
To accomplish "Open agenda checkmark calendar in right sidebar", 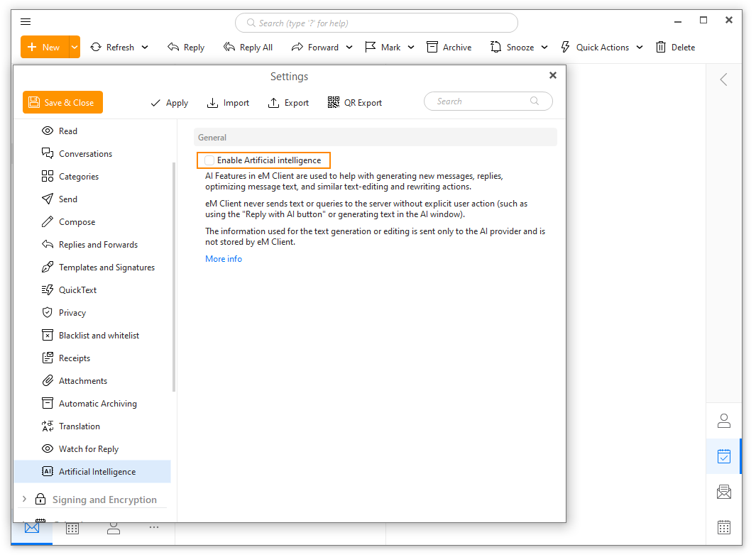I will [723, 456].
